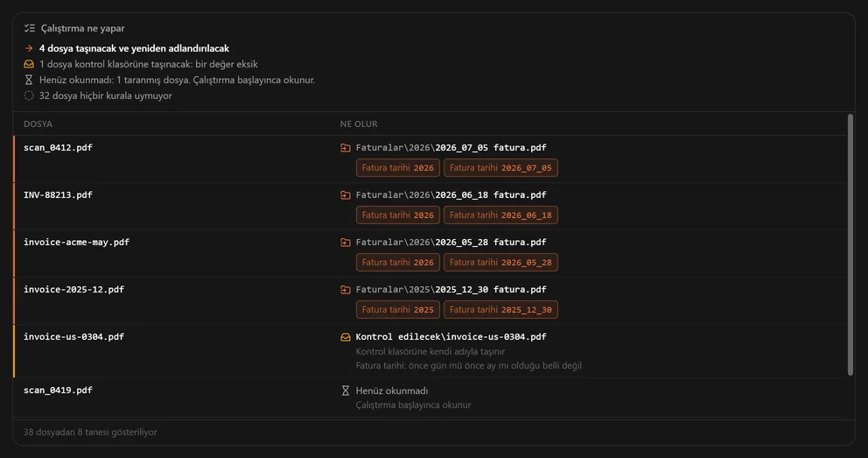Click the move-folder icon for INV-88213.pdf row

346,195
